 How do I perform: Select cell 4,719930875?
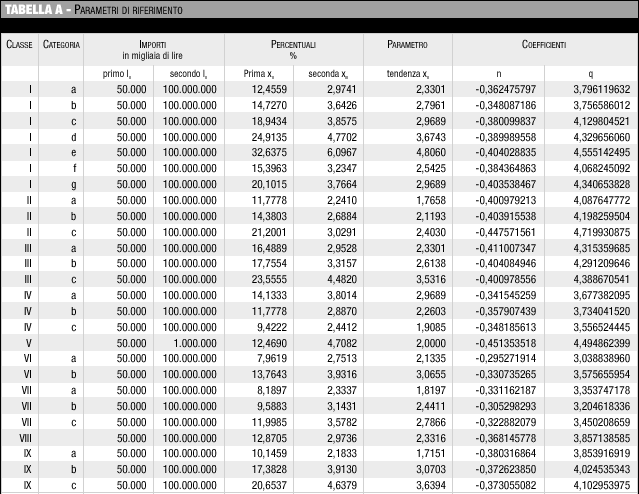click(x=602, y=232)
